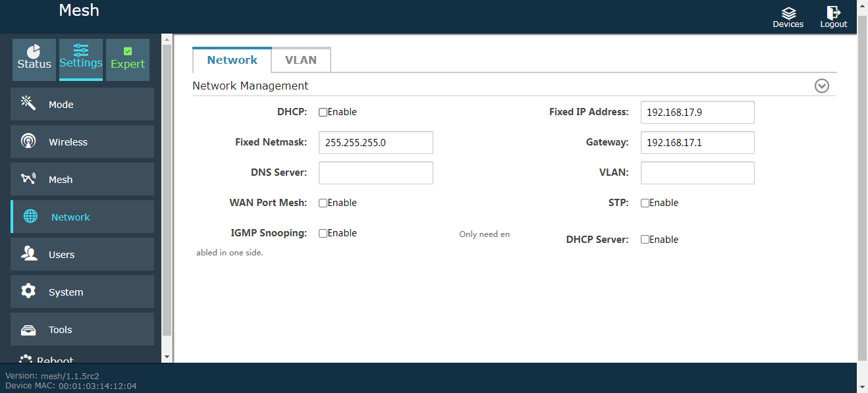Switch to the Expert tab
The image size is (868, 393).
click(x=128, y=59)
